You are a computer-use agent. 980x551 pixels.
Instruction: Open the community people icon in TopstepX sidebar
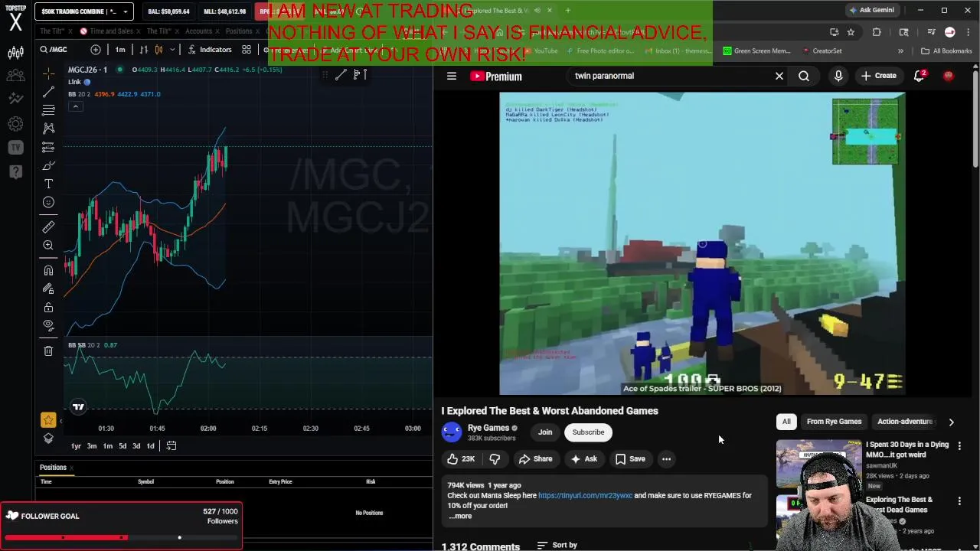[15, 76]
